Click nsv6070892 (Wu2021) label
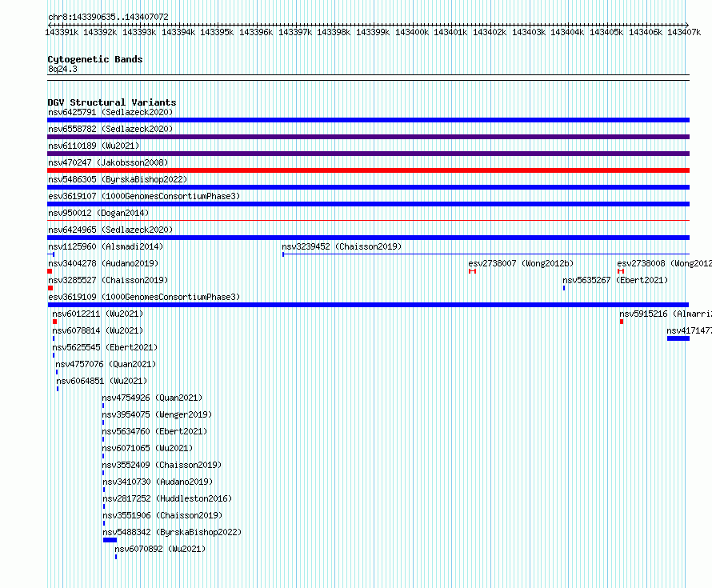The height and width of the screenshot is (588, 712). pyautogui.click(x=160, y=549)
